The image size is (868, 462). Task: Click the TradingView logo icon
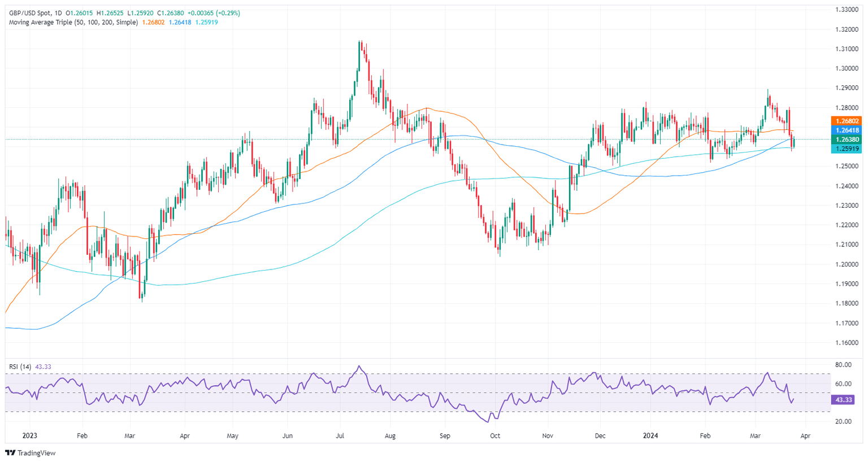click(10, 453)
